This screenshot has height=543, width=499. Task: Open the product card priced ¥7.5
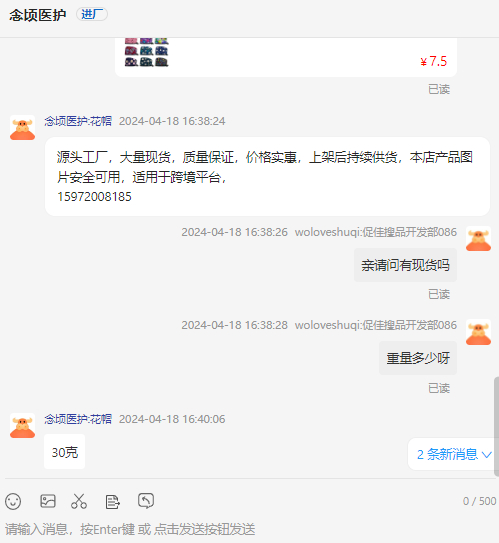tap(286, 57)
